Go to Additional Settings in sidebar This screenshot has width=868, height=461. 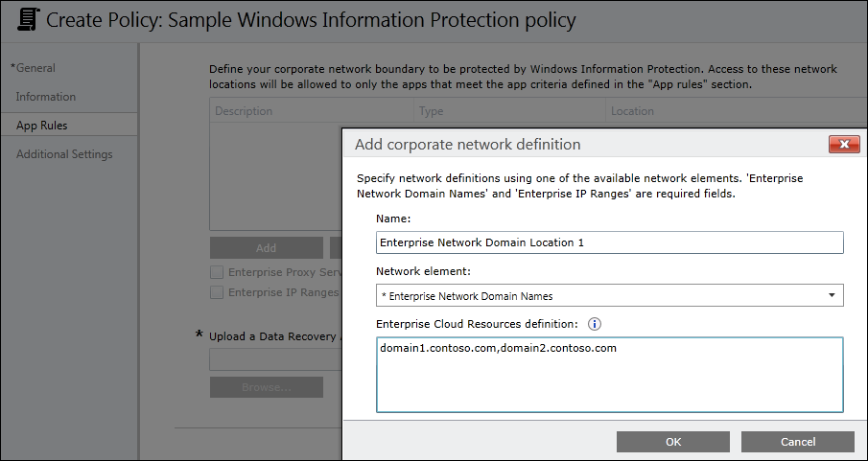64,154
